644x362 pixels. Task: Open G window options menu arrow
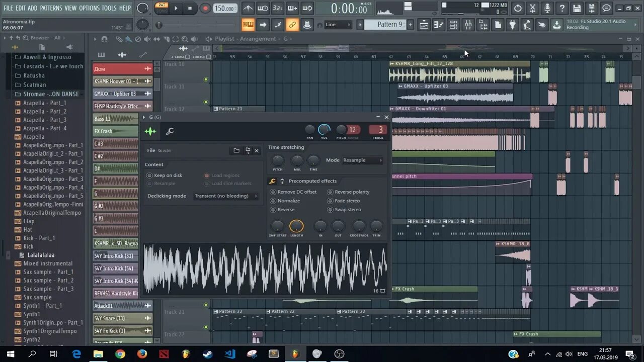tap(144, 117)
